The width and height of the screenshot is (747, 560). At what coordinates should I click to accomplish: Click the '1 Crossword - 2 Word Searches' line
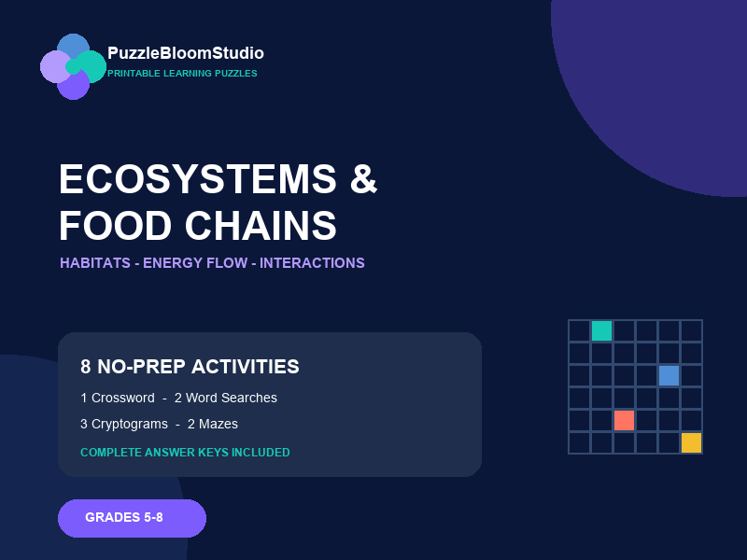click(x=178, y=398)
